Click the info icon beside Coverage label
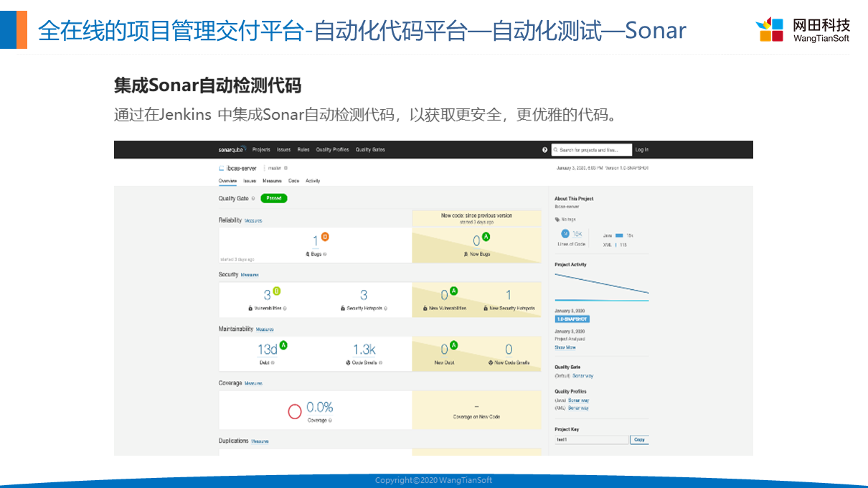This screenshot has height=488, width=868. pyautogui.click(x=330, y=420)
